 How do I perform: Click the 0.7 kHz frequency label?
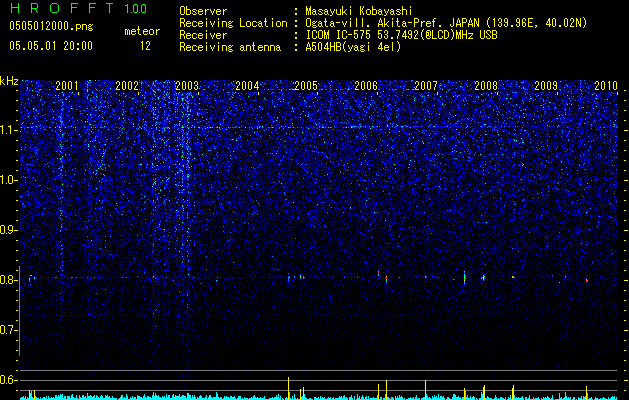point(8,330)
